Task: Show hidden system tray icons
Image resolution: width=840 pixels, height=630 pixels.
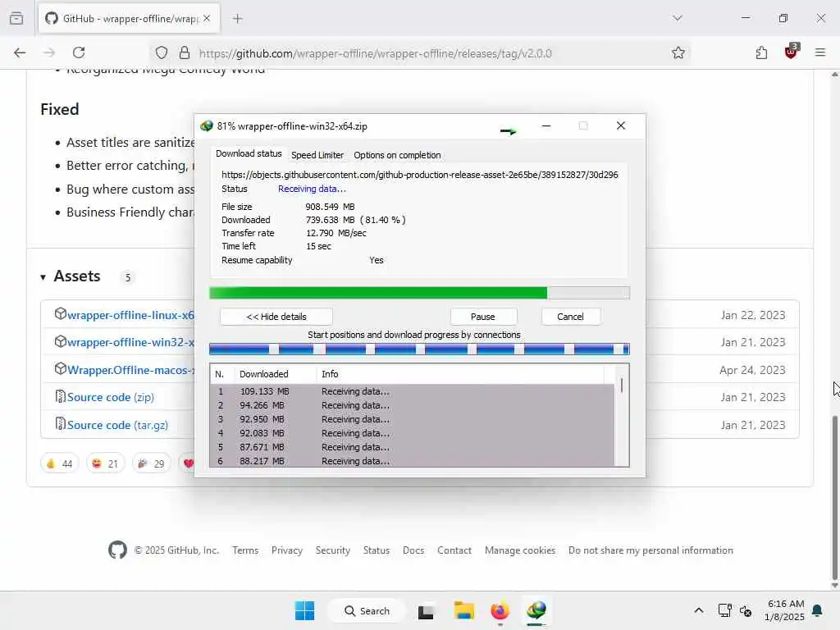Action: point(699,610)
